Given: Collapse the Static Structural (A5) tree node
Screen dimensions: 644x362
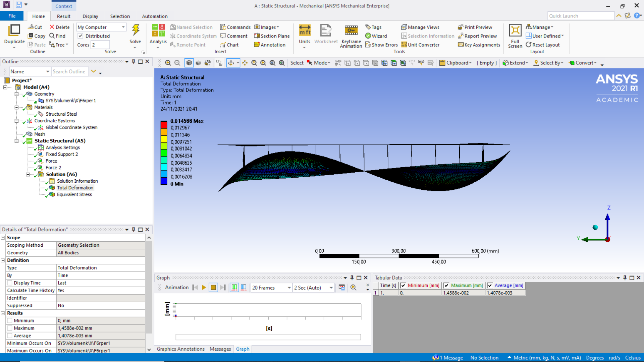Looking at the screenshot, I should [x=16, y=141].
